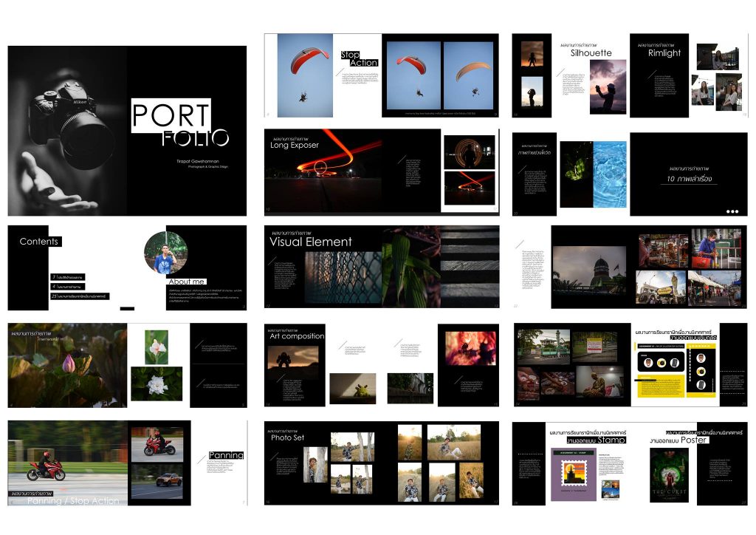Open the blue water ripple photo
Image resolution: width=756 pixels, height=535 pixels.
pos(609,174)
